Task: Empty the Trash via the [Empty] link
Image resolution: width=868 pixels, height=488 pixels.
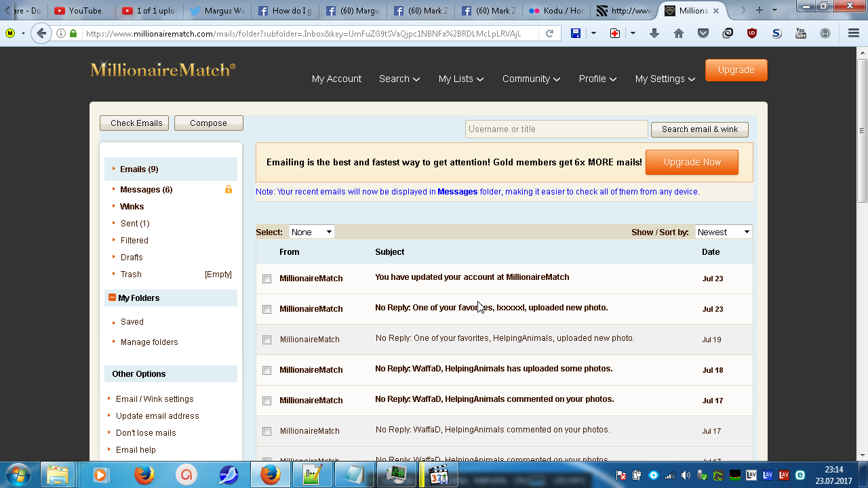Action: (218, 274)
